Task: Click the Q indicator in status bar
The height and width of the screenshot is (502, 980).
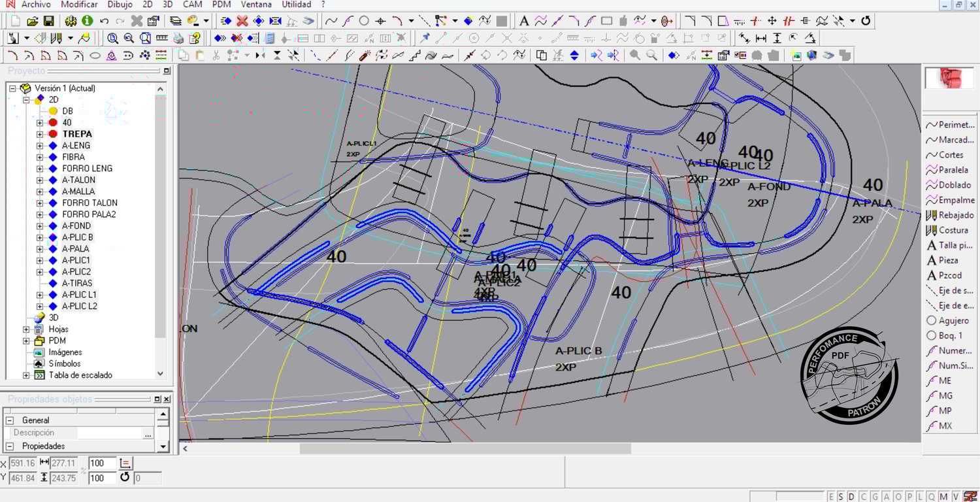Action: [x=932, y=497]
